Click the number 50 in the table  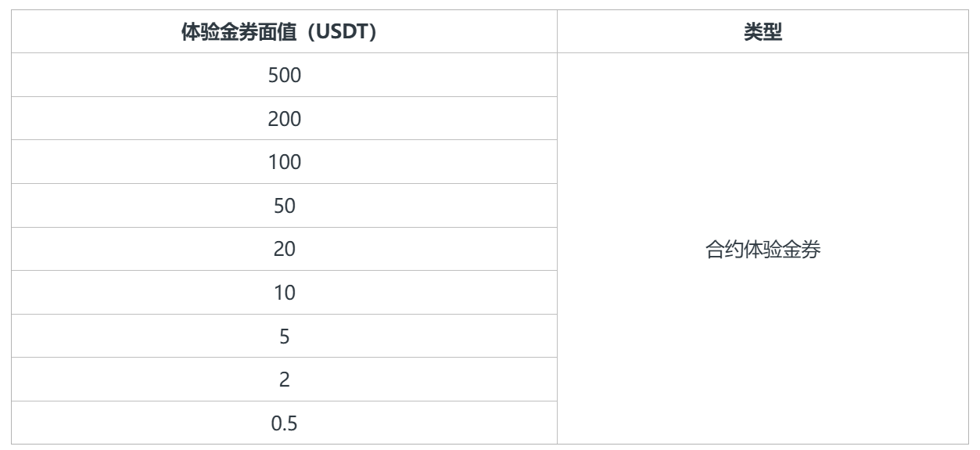click(x=284, y=206)
